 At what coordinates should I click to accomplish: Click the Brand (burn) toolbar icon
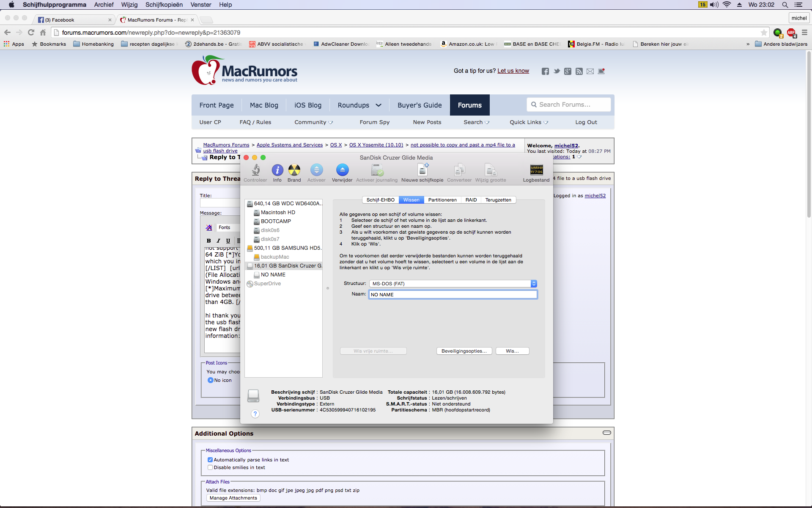pyautogui.click(x=294, y=170)
